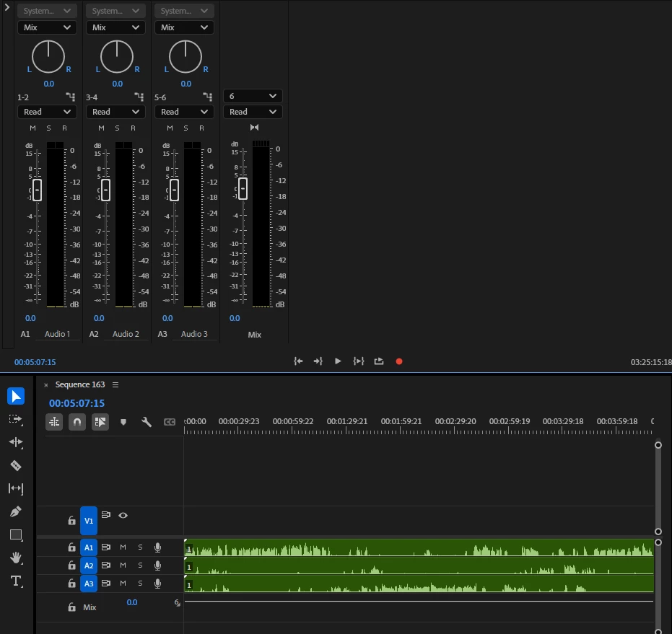Play In to Out in mixer
The image size is (672, 634).
pos(358,361)
